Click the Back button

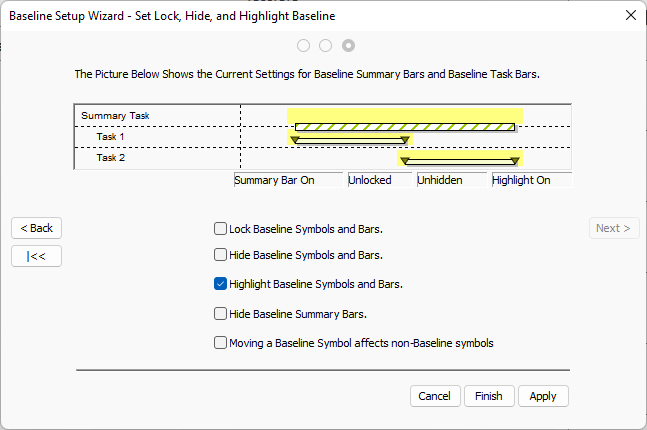coord(37,228)
